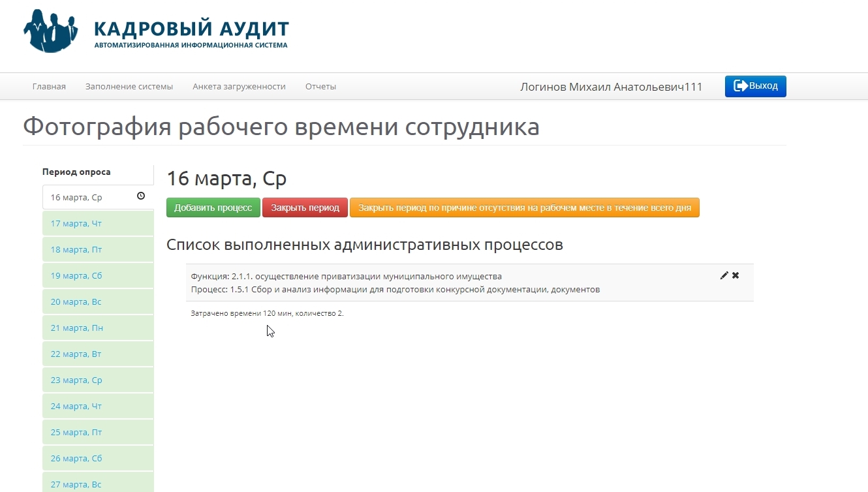Click Фотография рабочего времени сотрудника title
Screen dimensions: 868x492
point(281,127)
